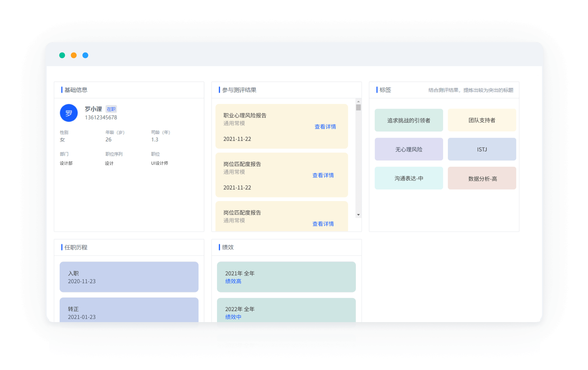The width and height of the screenshot is (588, 370).
Task: Click the 转正 2021-01-23 history card
Action: (x=129, y=310)
